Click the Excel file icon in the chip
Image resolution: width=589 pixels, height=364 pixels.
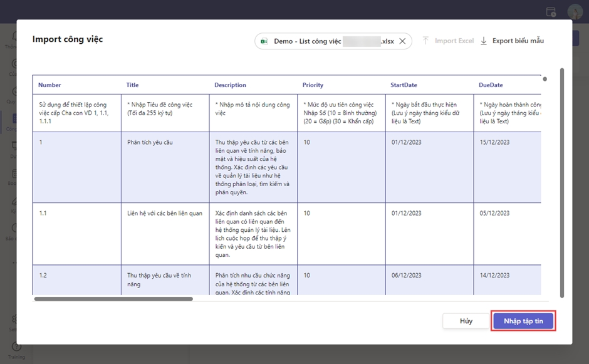(264, 41)
